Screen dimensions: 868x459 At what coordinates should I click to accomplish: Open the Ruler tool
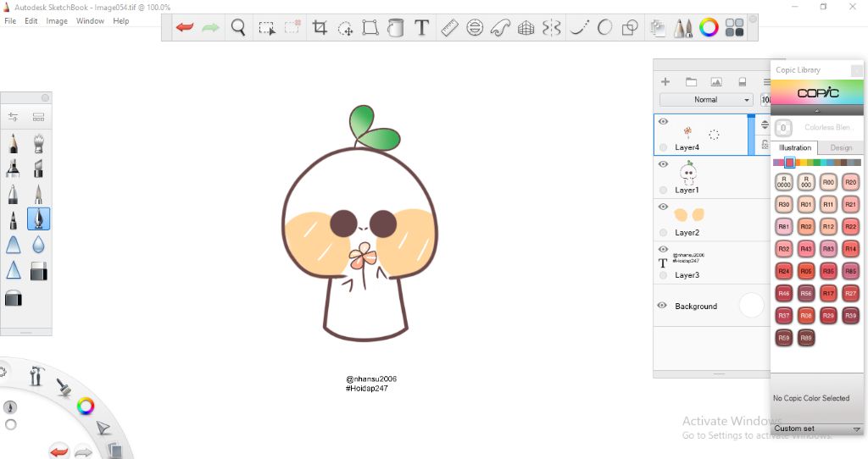click(x=448, y=28)
